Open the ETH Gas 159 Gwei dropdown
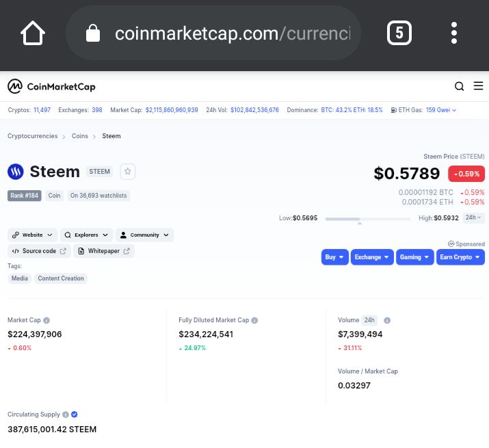Viewport: 489px width, 448px height. tap(441, 110)
